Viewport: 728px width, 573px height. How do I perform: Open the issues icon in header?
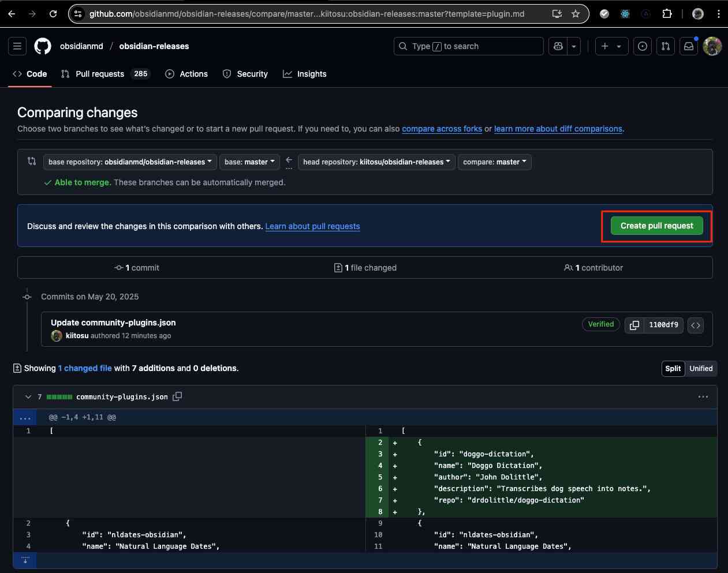[x=643, y=46]
